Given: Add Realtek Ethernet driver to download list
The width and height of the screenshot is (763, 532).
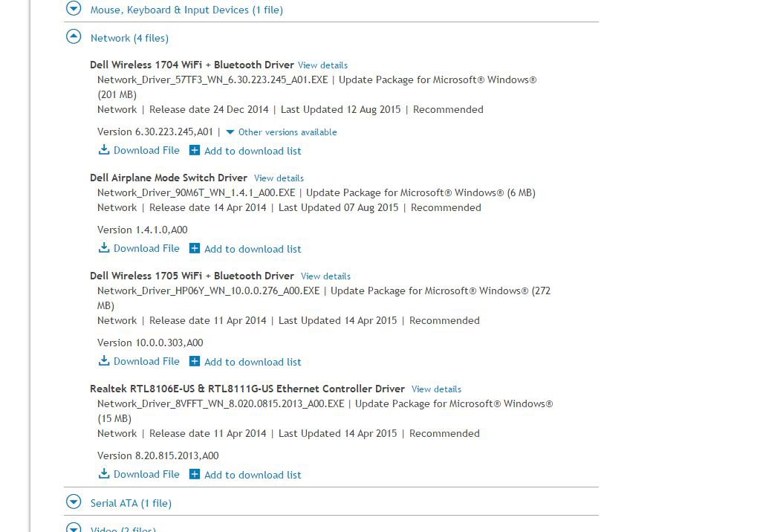Looking at the screenshot, I should pyautogui.click(x=253, y=475).
